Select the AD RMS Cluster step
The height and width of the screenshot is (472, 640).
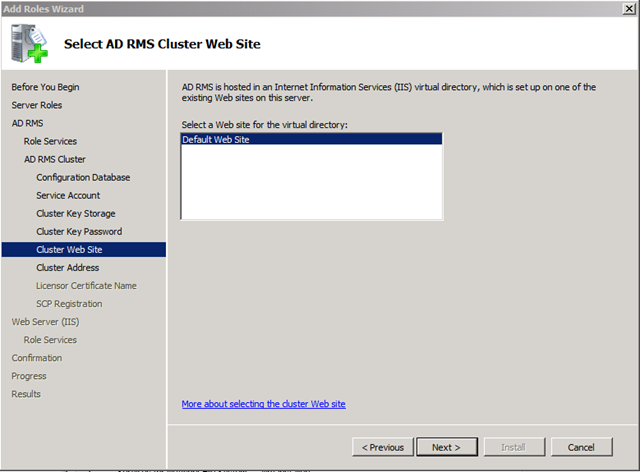click(55, 159)
